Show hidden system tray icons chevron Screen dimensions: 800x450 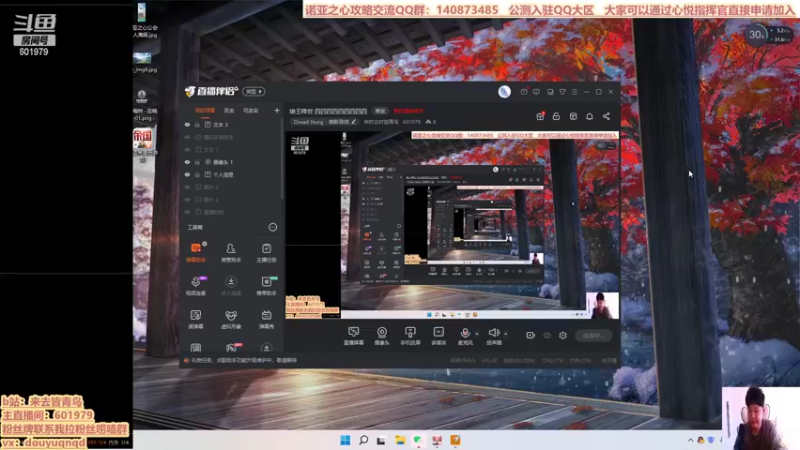pos(690,440)
